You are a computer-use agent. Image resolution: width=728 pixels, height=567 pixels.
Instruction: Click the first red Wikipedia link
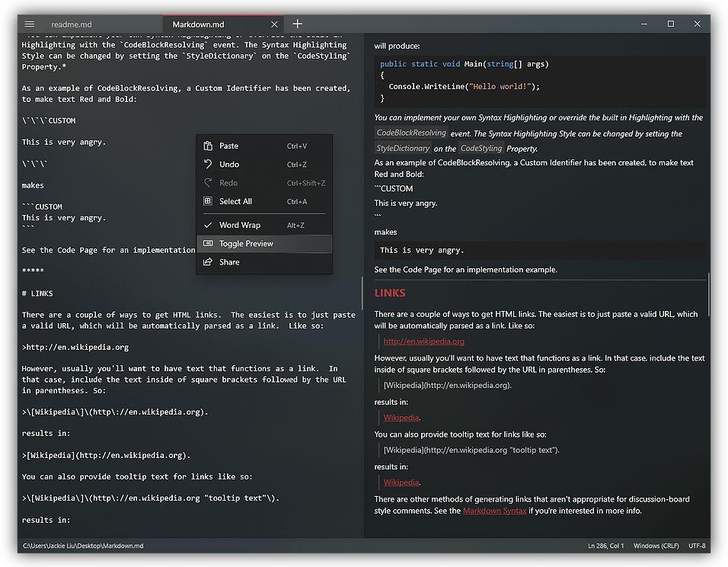pos(401,418)
